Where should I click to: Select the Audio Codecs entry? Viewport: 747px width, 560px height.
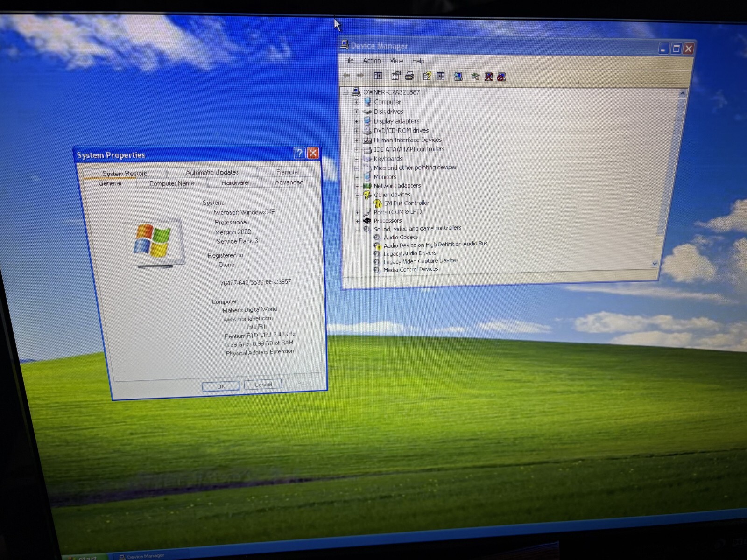401,237
